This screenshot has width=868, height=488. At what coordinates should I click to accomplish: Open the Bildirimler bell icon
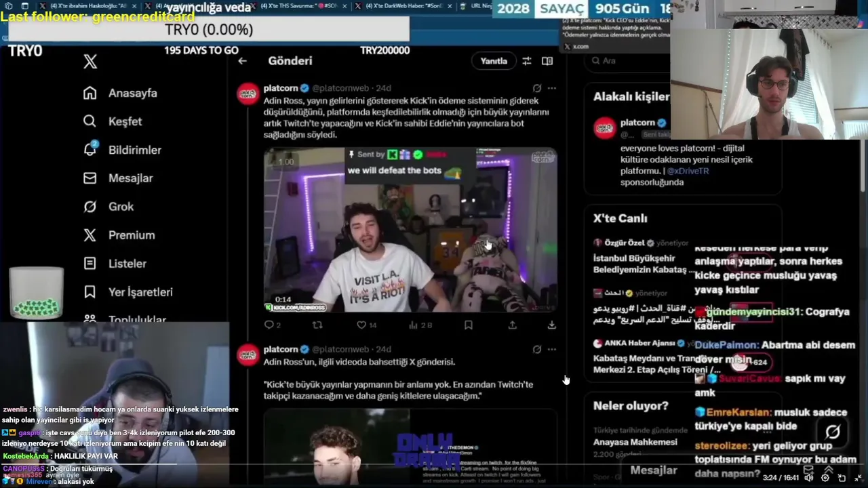point(90,149)
